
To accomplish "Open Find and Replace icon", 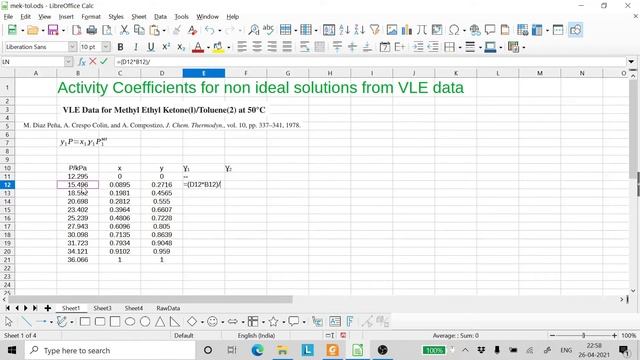I will coord(253,30).
